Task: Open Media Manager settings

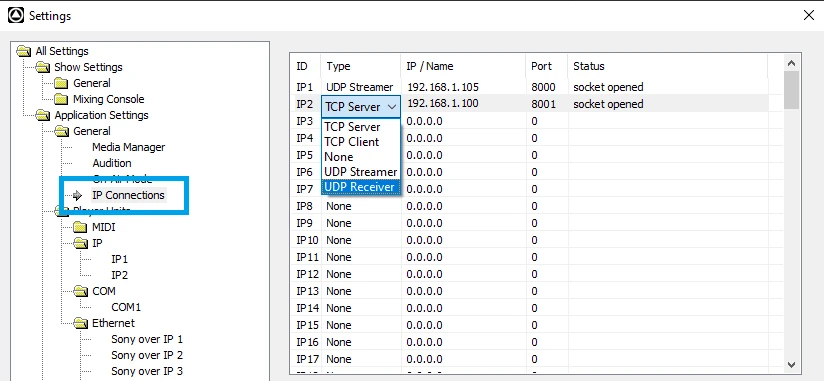Action: pyautogui.click(x=128, y=147)
